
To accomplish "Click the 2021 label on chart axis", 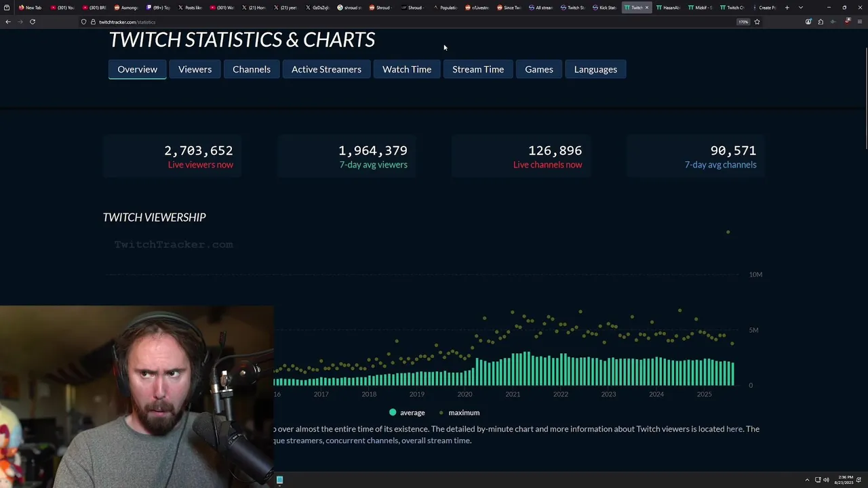I will pos(513,394).
